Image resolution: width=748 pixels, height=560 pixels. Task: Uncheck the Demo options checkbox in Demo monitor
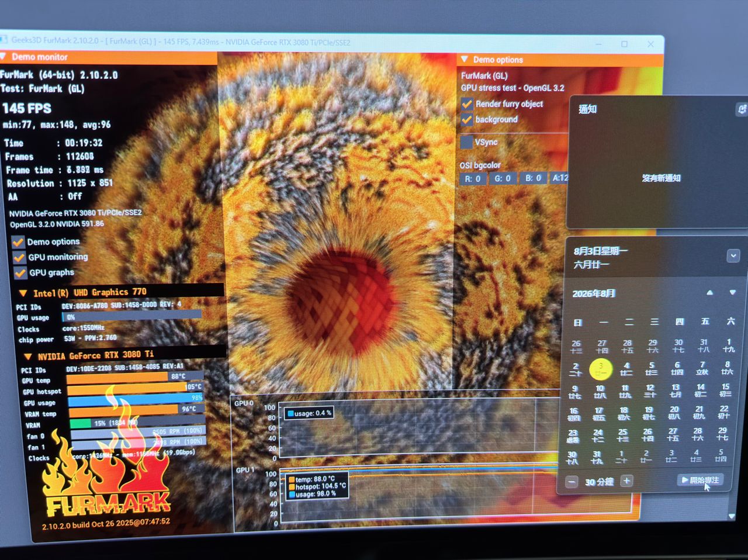(18, 241)
